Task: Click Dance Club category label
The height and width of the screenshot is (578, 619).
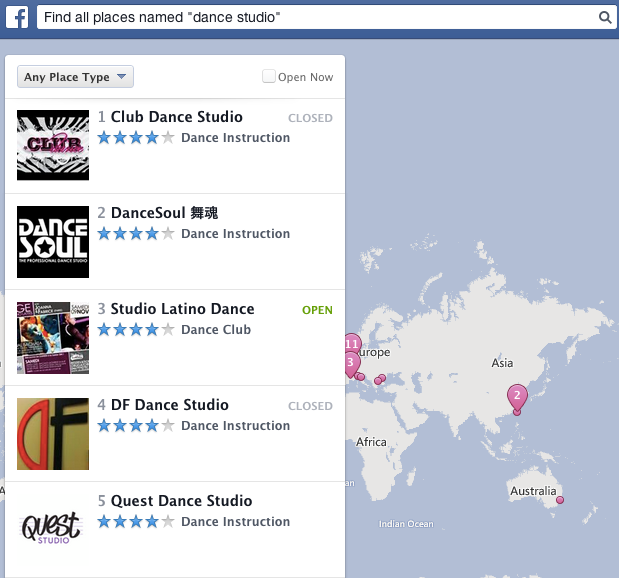Action: (216, 329)
